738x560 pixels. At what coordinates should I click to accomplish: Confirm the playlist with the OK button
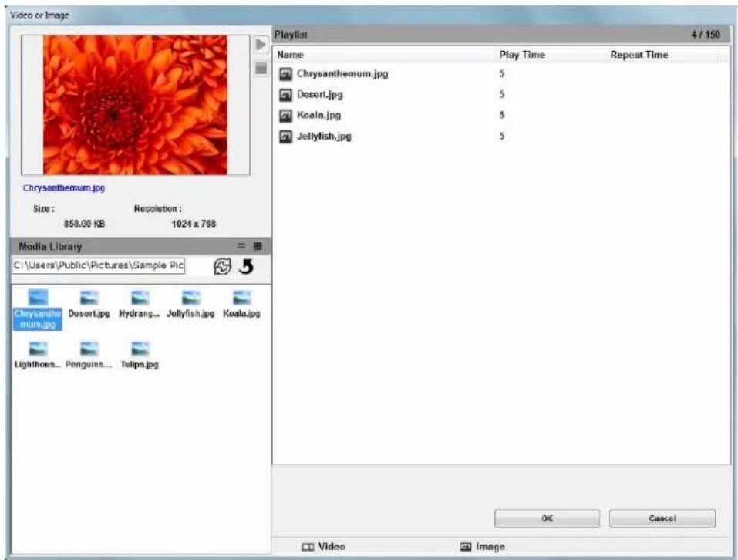(547, 518)
